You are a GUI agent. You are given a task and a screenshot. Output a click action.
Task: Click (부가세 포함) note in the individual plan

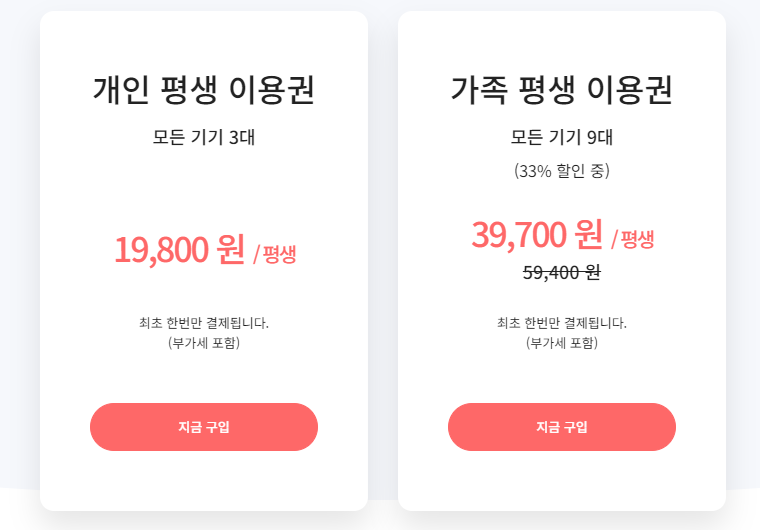click(x=204, y=343)
